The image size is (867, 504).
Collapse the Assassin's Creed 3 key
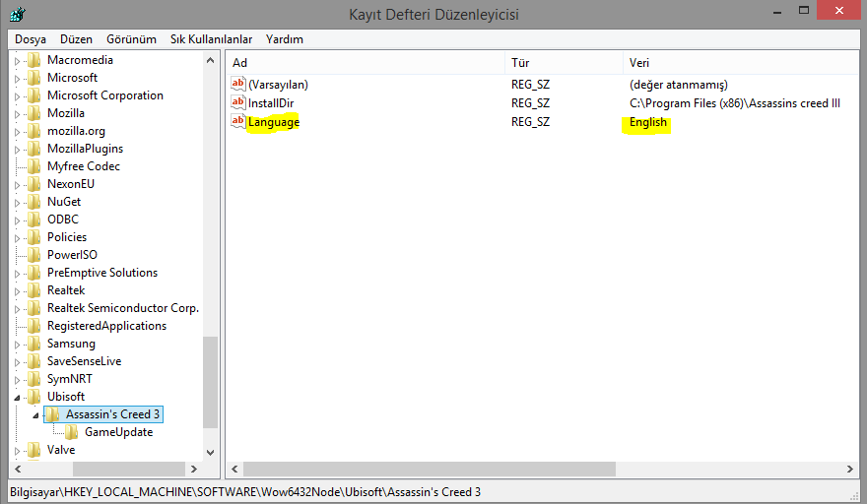[x=35, y=415]
